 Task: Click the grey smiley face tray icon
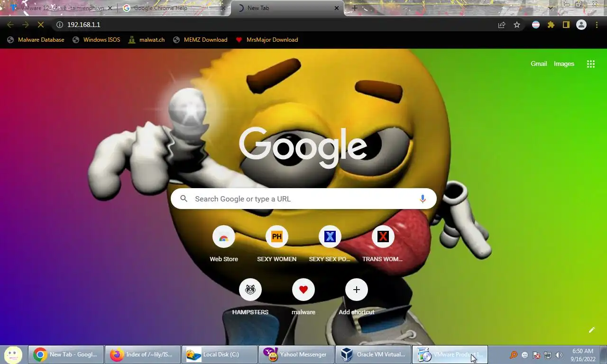coord(525,355)
